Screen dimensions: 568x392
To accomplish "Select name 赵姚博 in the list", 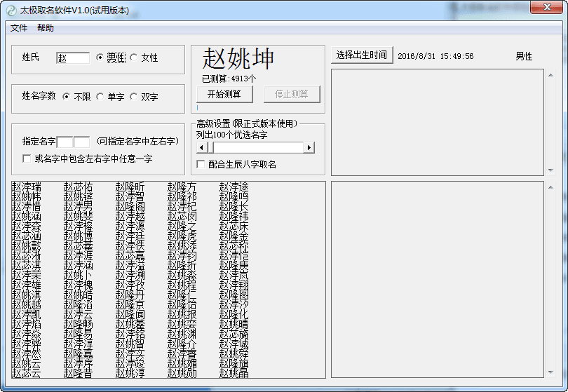I will pyautogui.click(x=79, y=236).
